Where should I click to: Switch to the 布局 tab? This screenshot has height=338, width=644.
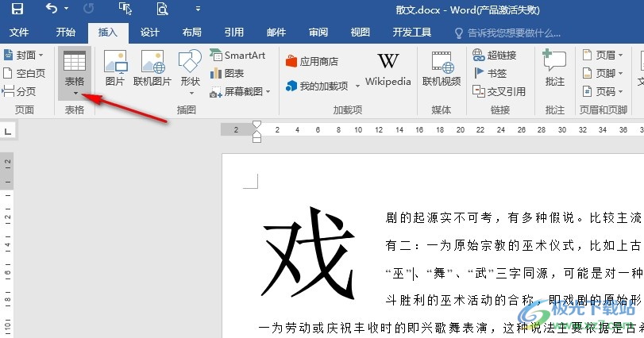(192, 33)
